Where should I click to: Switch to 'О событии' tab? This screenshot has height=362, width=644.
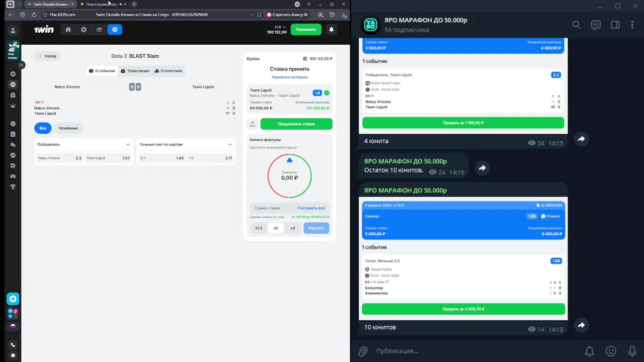point(102,71)
